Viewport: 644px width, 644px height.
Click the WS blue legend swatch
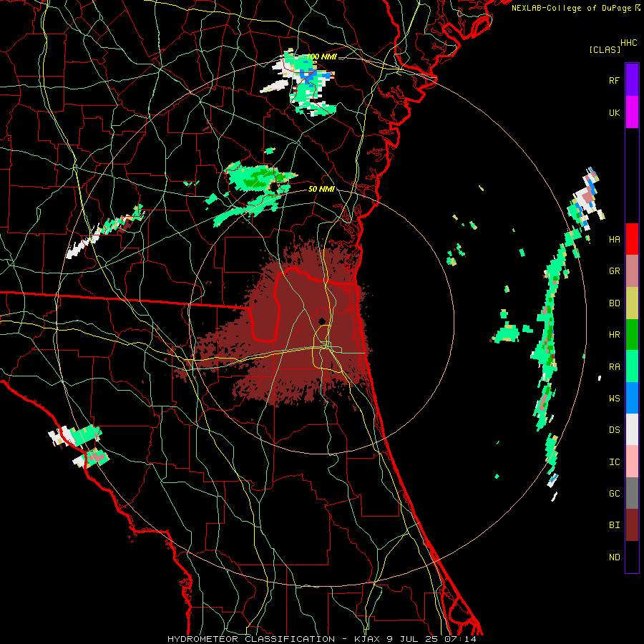pyautogui.click(x=632, y=398)
